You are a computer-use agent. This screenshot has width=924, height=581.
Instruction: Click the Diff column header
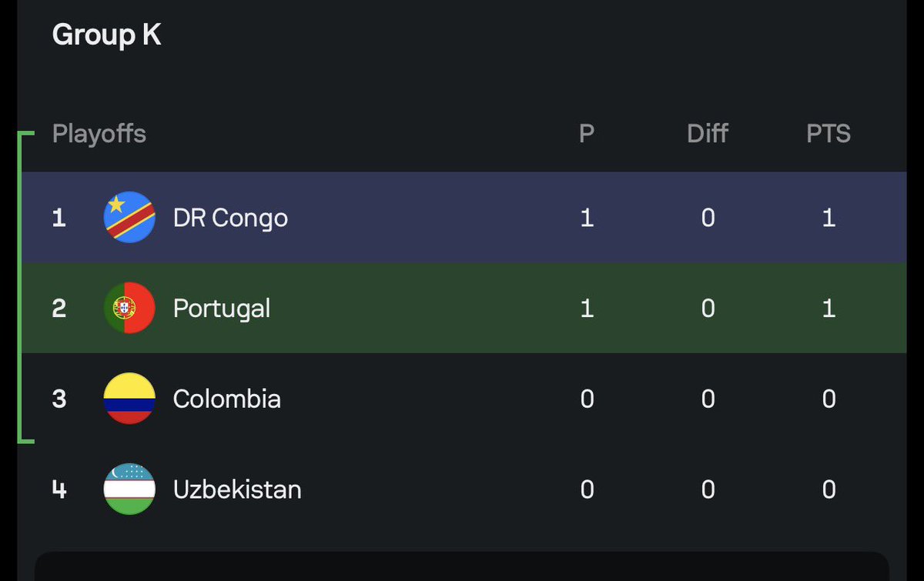708,134
